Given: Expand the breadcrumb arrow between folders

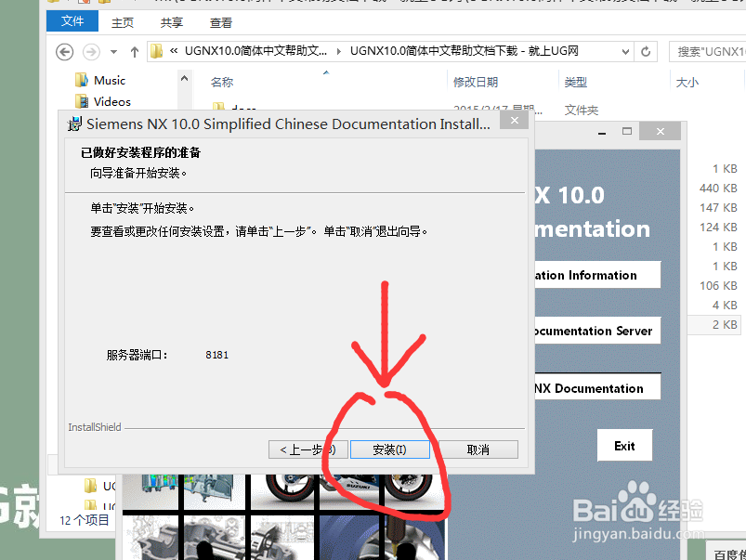Looking at the screenshot, I should tap(339, 51).
